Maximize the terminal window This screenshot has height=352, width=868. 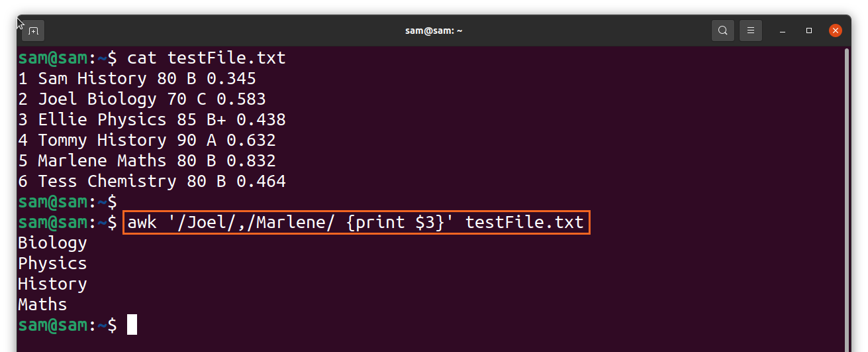point(809,30)
